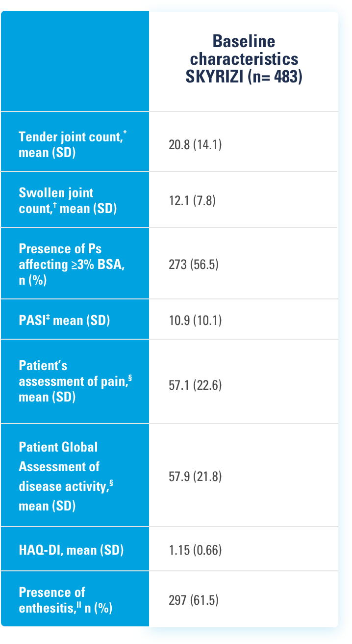The width and height of the screenshot is (352, 644).
Task: Select the Patient's assessment of pain label
Action: coord(71,381)
